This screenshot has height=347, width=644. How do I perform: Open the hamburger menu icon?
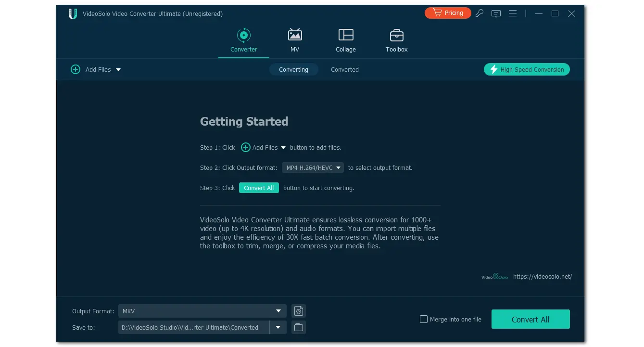(x=513, y=13)
